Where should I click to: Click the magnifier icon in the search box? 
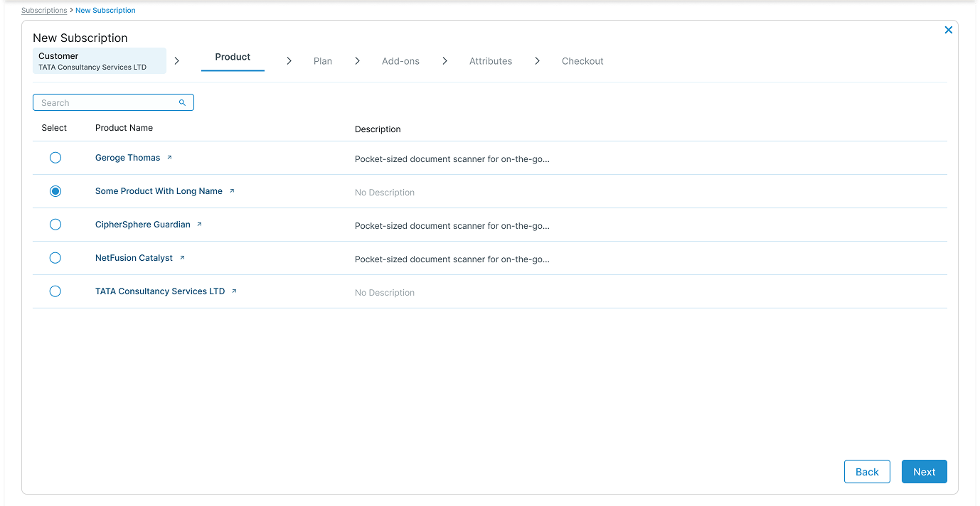click(x=182, y=103)
